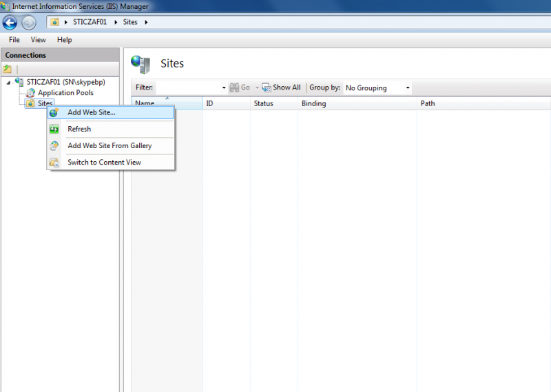Click the Add Web Site From Gallery icon
This screenshot has height=392, width=551.
point(54,145)
